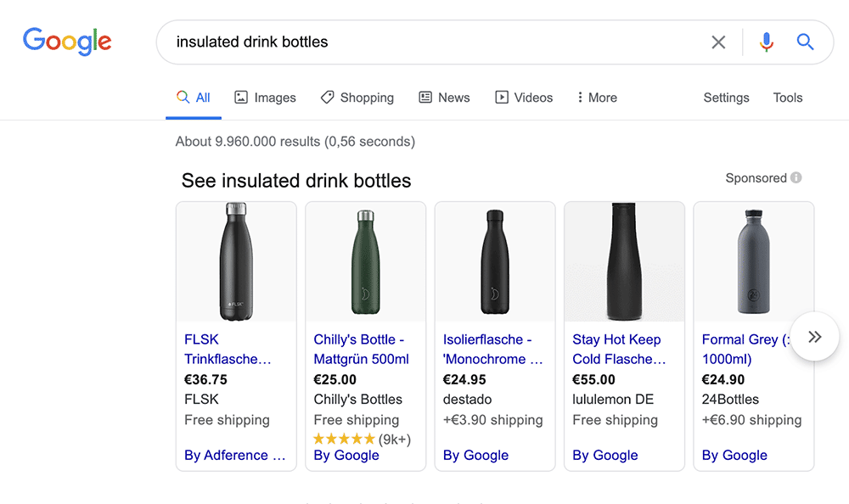Click the green Chilly's bottle image
The width and height of the screenshot is (849, 504).
point(365,261)
